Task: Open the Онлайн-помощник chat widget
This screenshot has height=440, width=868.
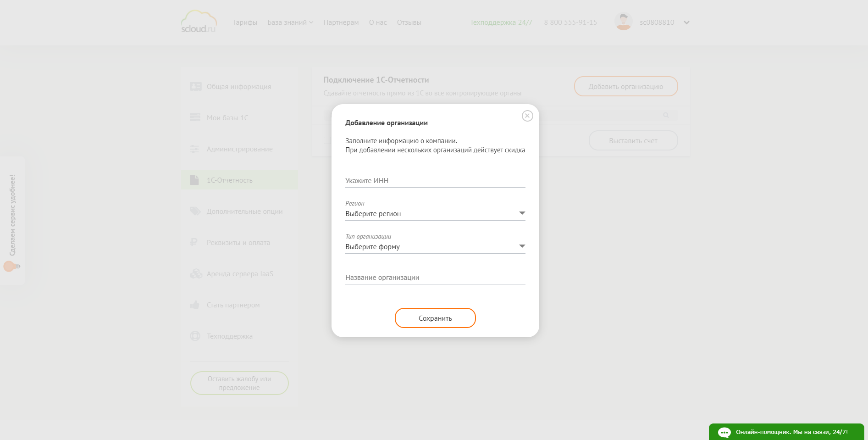Action: [x=786, y=432]
